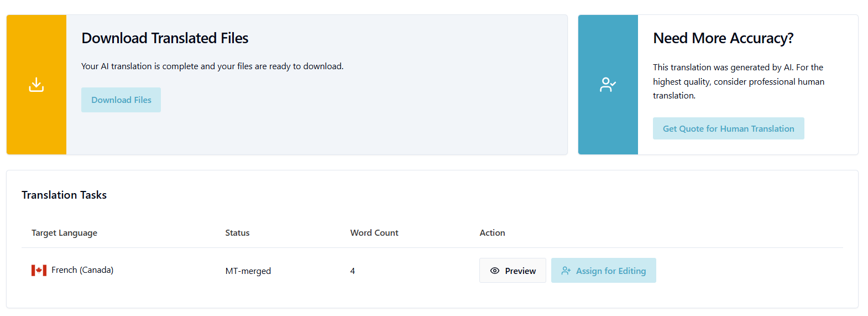This screenshot has height=316, width=868.
Task: Click the Download Files button
Action: [x=121, y=100]
